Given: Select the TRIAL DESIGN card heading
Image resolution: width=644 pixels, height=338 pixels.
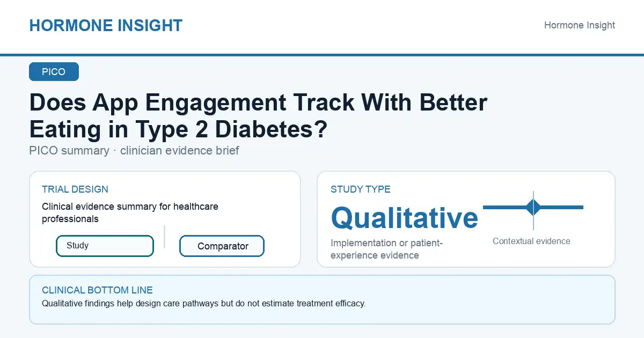Looking at the screenshot, I should click(x=75, y=189).
